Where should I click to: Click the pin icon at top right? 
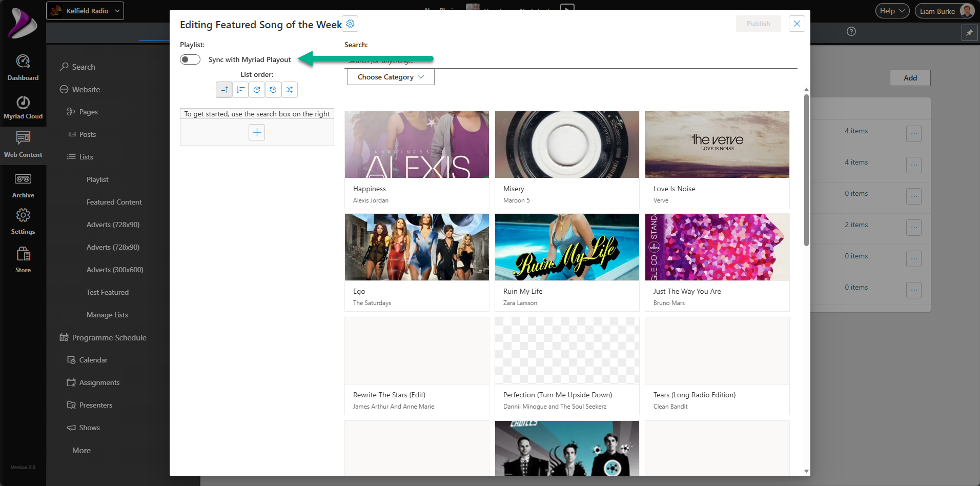[969, 33]
